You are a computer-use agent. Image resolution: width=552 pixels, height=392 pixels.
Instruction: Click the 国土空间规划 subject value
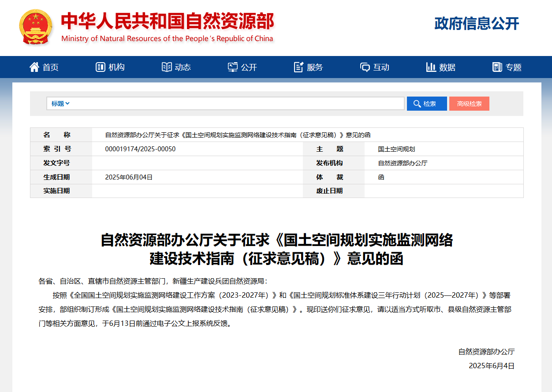click(x=396, y=149)
